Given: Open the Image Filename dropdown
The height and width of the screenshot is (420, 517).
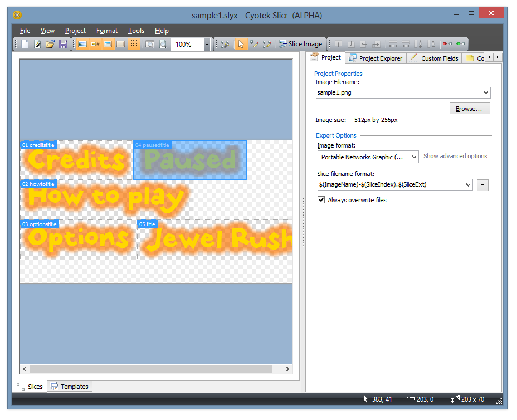Looking at the screenshot, I should pos(486,93).
